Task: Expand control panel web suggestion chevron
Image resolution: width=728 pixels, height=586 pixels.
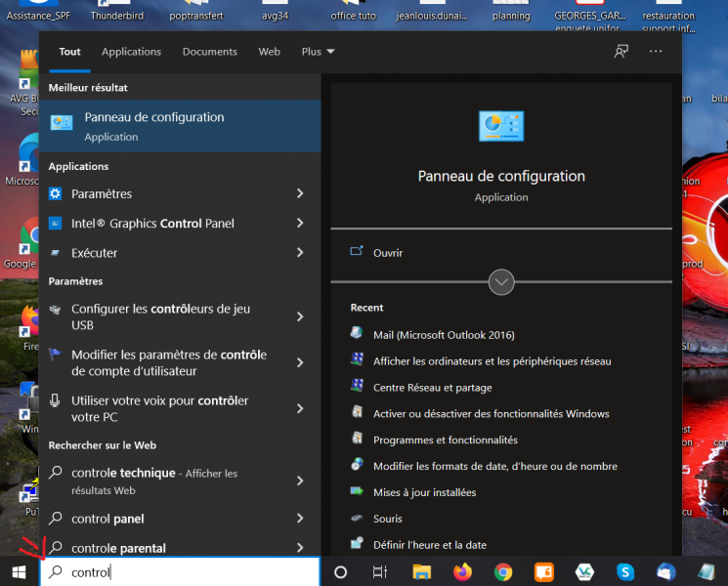Action: tap(300, 519)
